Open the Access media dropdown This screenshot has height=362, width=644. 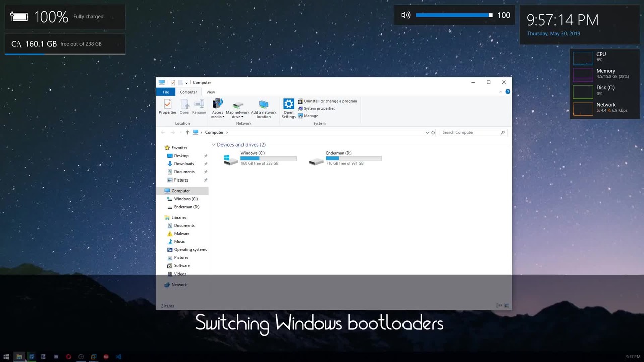tap(218, 109)
